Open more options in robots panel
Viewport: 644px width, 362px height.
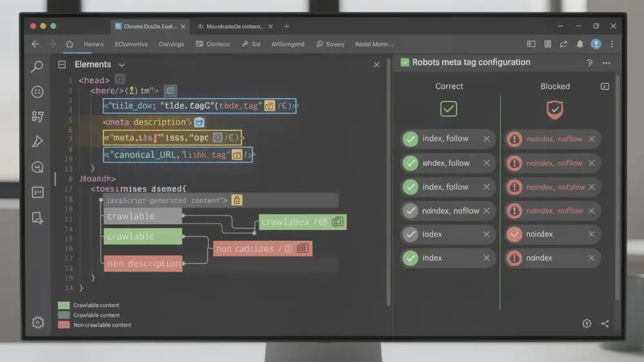(606, 63)
